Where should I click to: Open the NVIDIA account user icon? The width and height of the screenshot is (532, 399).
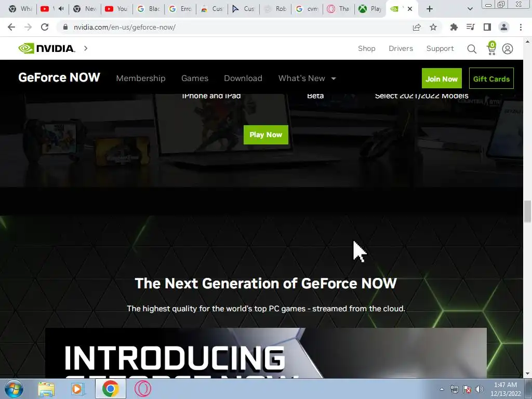508,49
